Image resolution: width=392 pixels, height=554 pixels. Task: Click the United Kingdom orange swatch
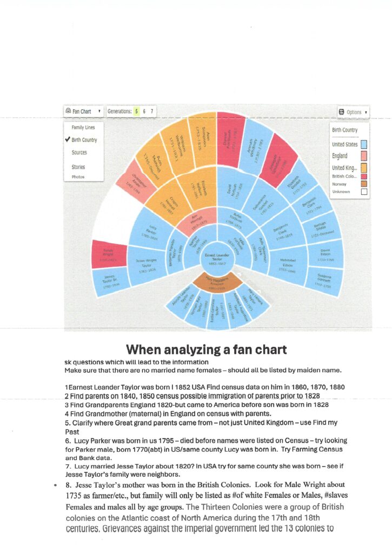tap(364, 168)
